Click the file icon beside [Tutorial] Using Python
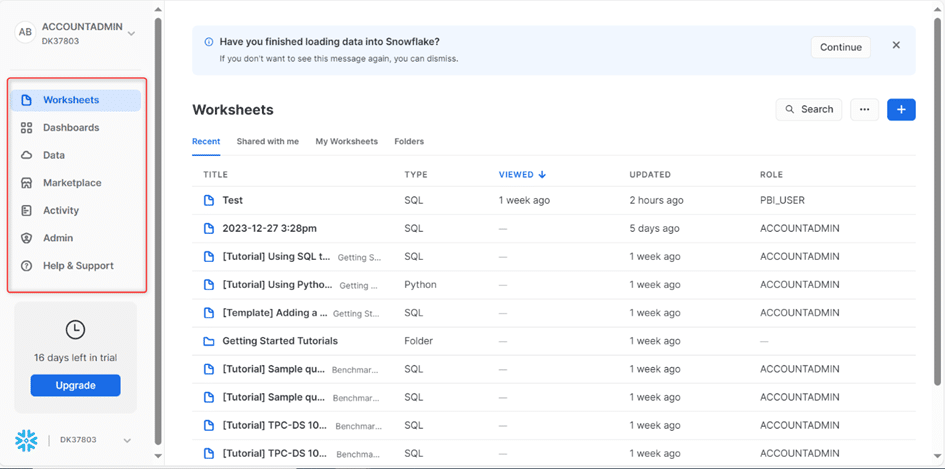The height and width of the screenshot is (469, 945). [209, 285]
